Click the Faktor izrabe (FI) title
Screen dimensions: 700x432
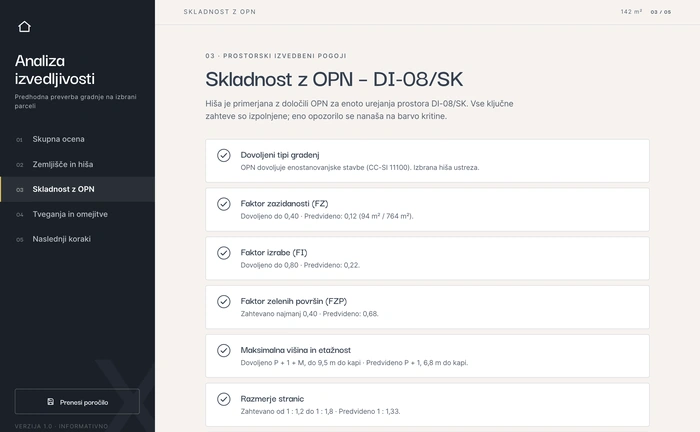pos(274,253)
